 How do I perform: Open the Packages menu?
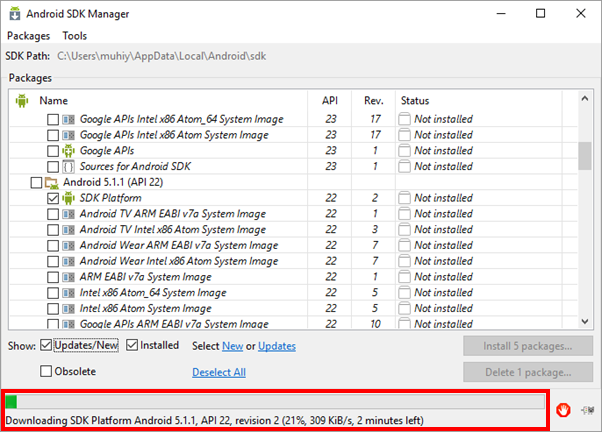click(28, 36)
